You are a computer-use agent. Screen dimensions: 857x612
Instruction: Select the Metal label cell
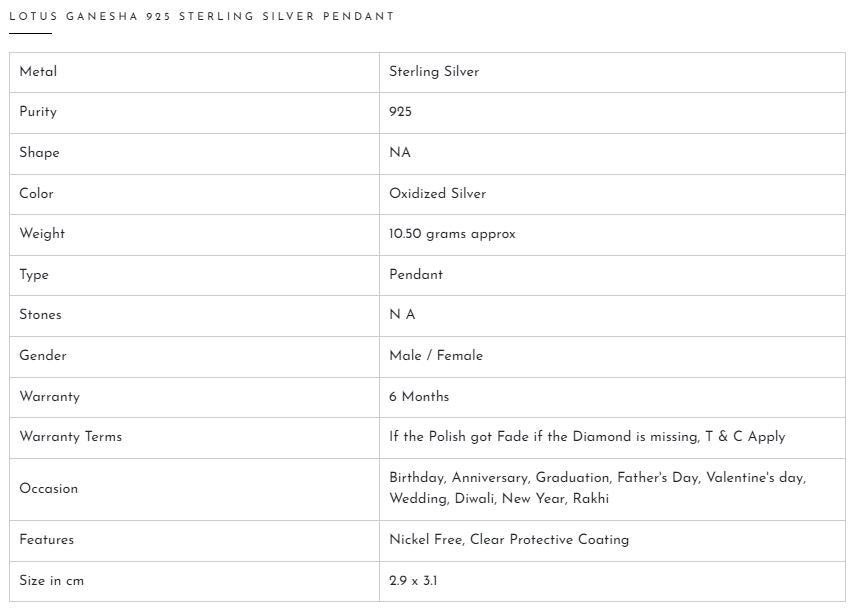(38, 71)
